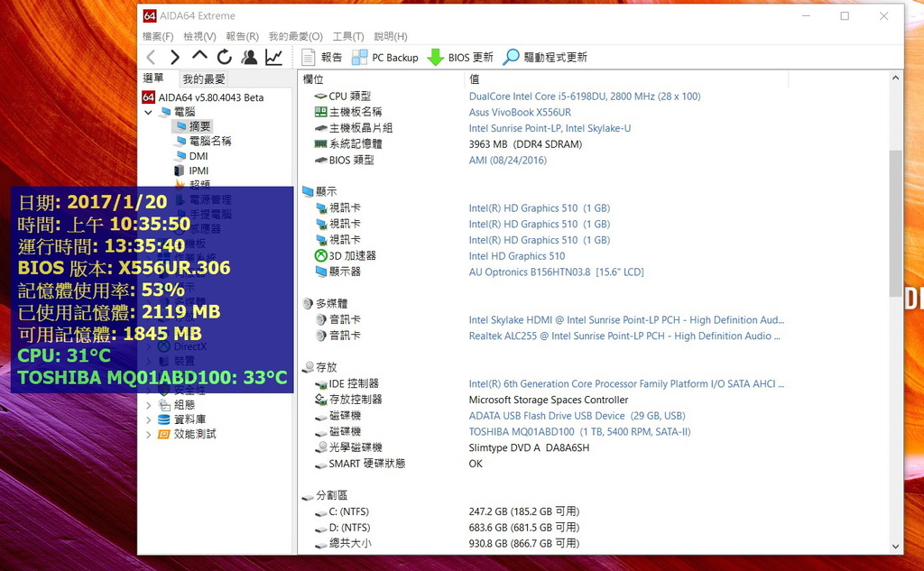Image resolution: width=924 pixels, height=571 pixels.
Task: Navigate up one level arrow
Action: click(199, 56)
